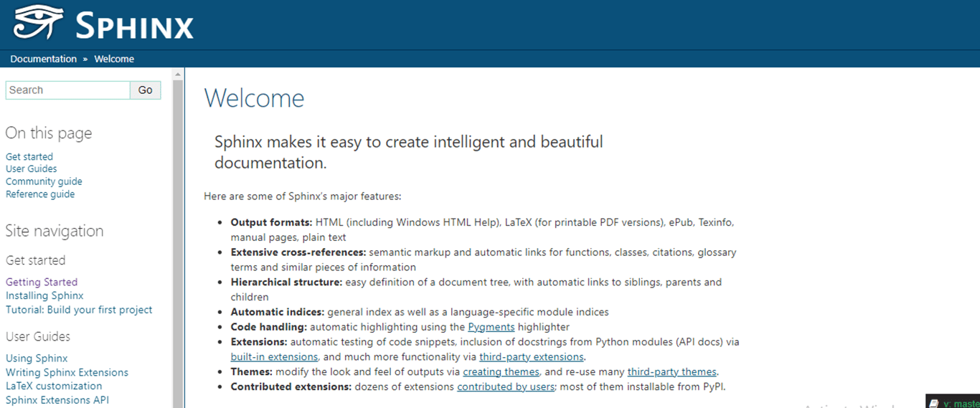This screenshot has width=980, height=408.
Task: Follow the third-party themes link
Action: [672, 371]
